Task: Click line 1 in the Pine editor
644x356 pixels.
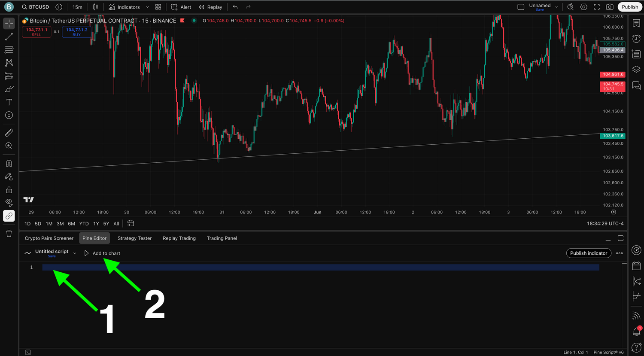Action: pos(301,268)
